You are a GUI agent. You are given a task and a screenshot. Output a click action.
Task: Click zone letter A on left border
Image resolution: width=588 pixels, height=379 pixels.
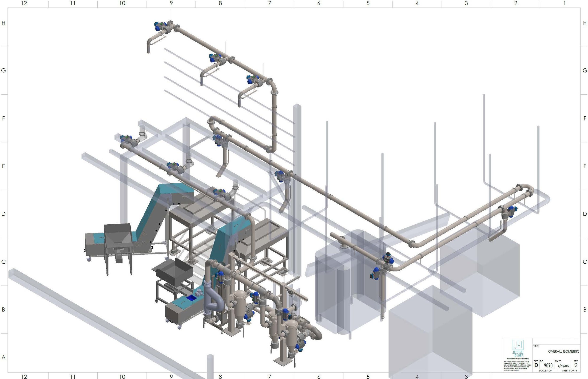click(x=4, y=357)
